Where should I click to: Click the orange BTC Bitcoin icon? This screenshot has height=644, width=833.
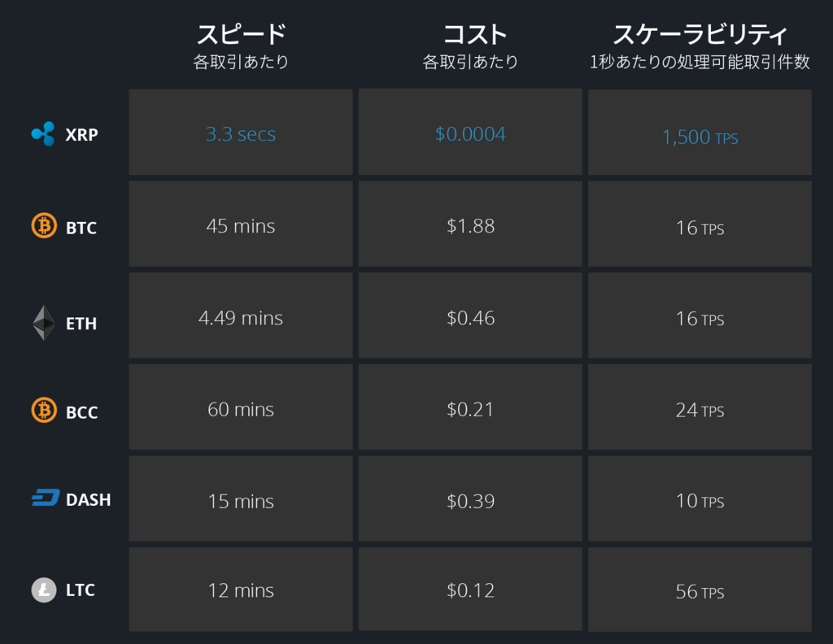(44, 225)
